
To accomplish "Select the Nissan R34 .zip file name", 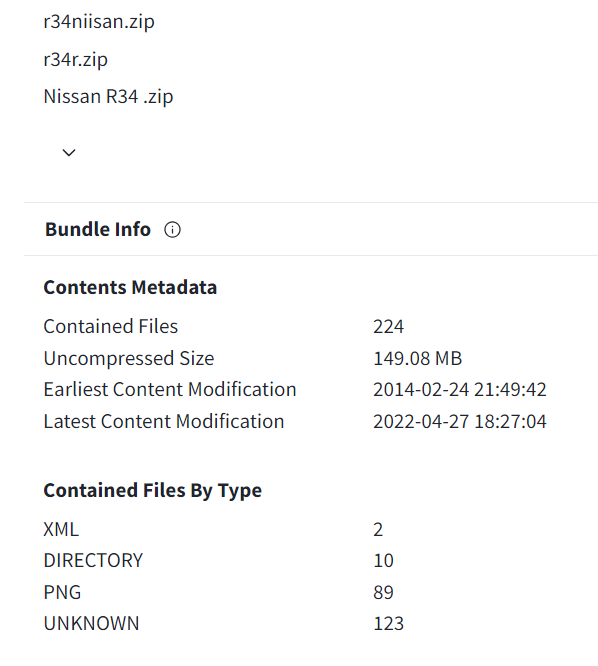I will pyautogui.click(x=108, y=96).
